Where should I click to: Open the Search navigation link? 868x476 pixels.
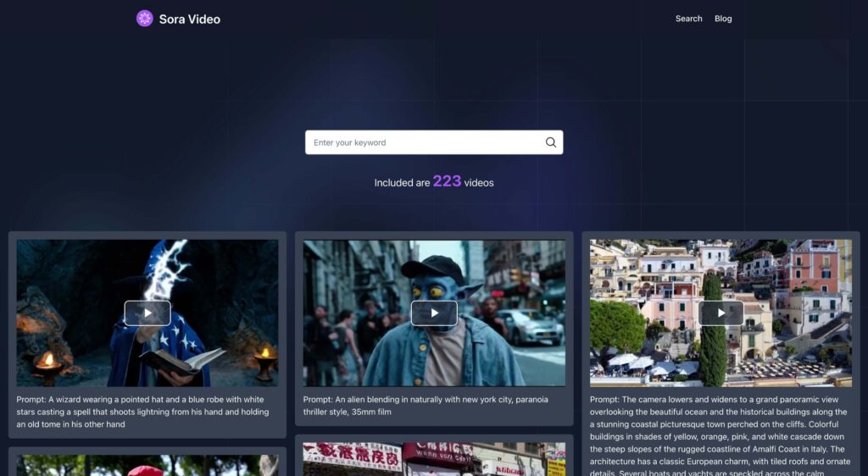[x=688, y=19]
